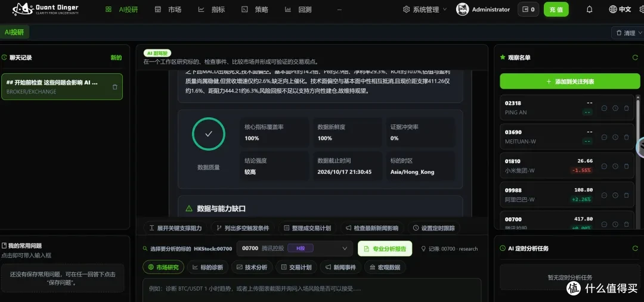Switch language via the 中文 globe
644x302 pixels.
[x=620, y=10]
